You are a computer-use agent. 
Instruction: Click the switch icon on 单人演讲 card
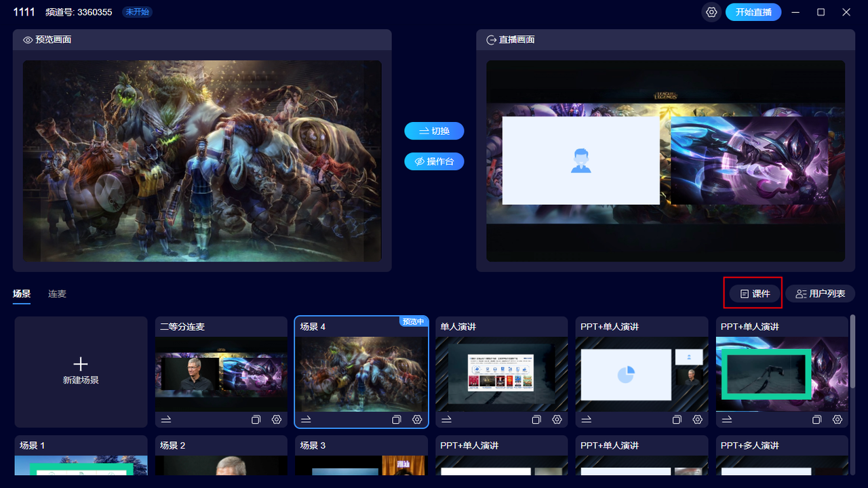click(446, 420)
